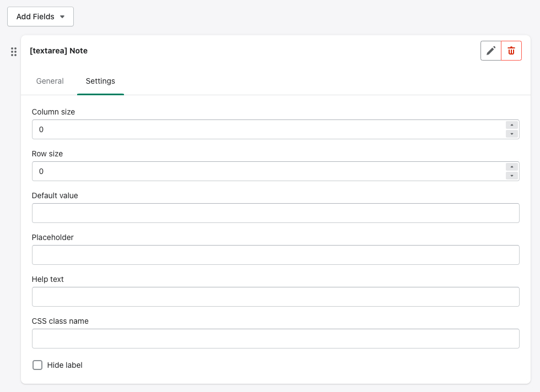Viewport: 540px width, 392px height.
Task: Open the Add Fields dropdown
Action: point(40,17)
